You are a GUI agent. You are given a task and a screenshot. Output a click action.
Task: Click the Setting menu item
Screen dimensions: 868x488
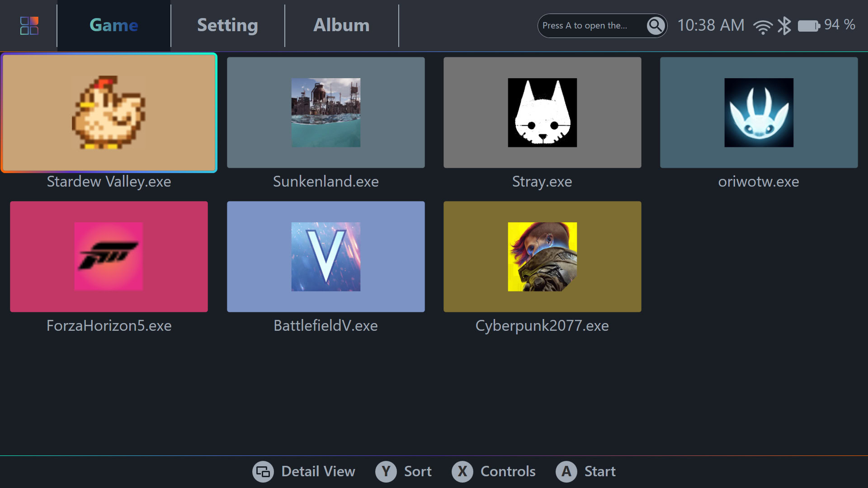(228, 25)
